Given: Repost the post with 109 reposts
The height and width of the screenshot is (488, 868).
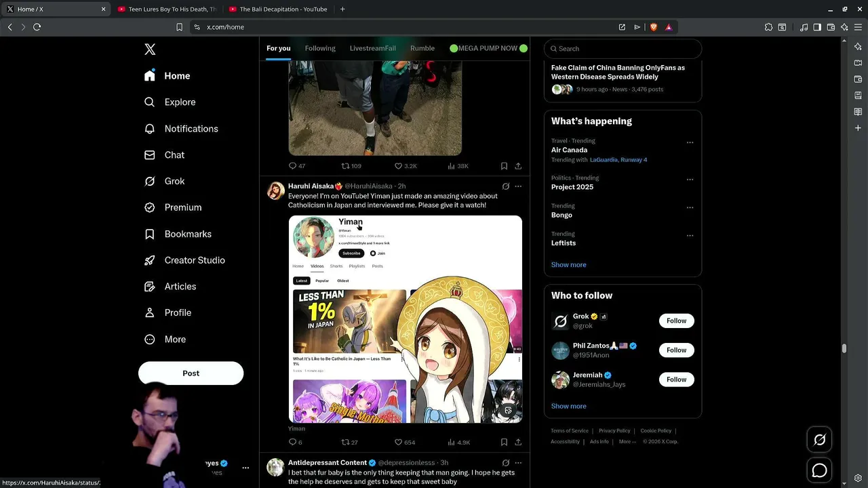Looking at the screenshot, I should 351,166.
